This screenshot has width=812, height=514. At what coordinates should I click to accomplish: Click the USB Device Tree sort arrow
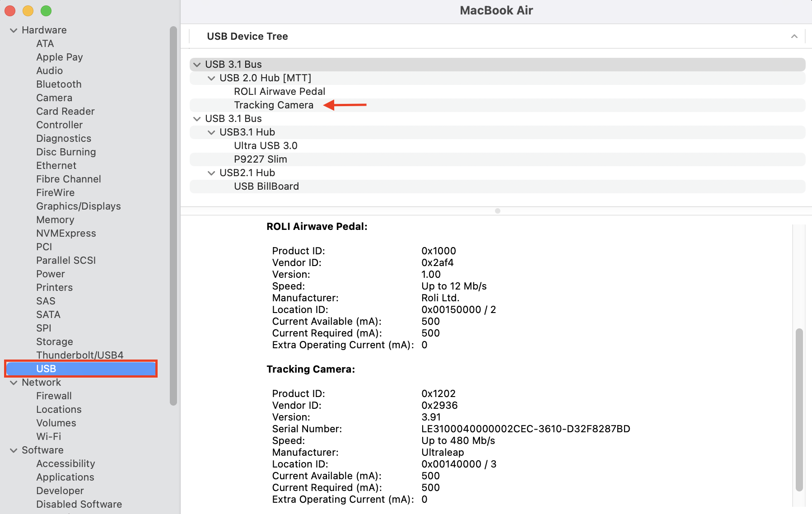794,36
